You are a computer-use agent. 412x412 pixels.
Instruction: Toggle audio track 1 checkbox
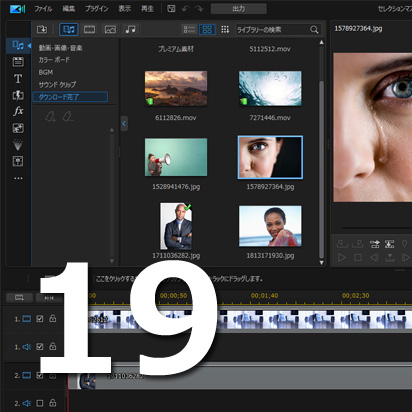tap(40, 347)
